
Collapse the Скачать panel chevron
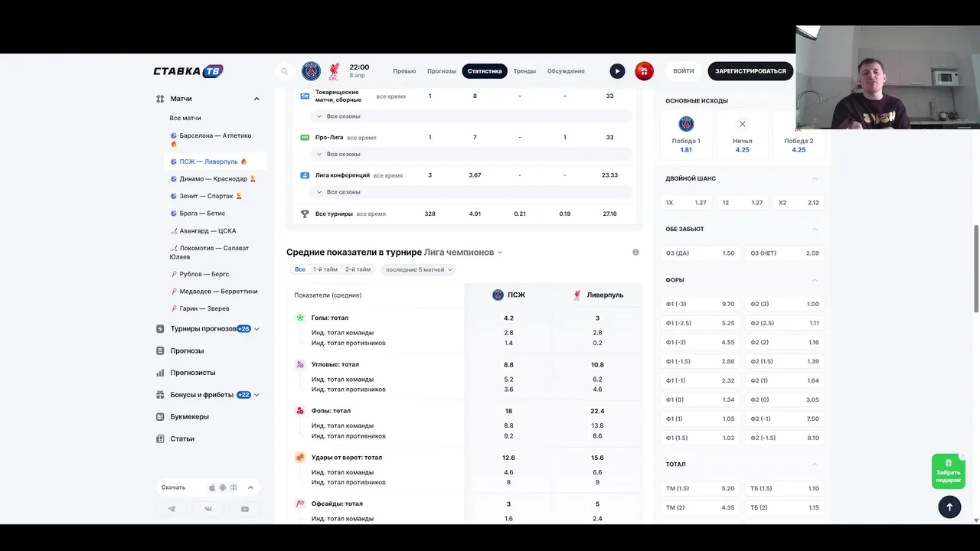[x=250, y=487]
